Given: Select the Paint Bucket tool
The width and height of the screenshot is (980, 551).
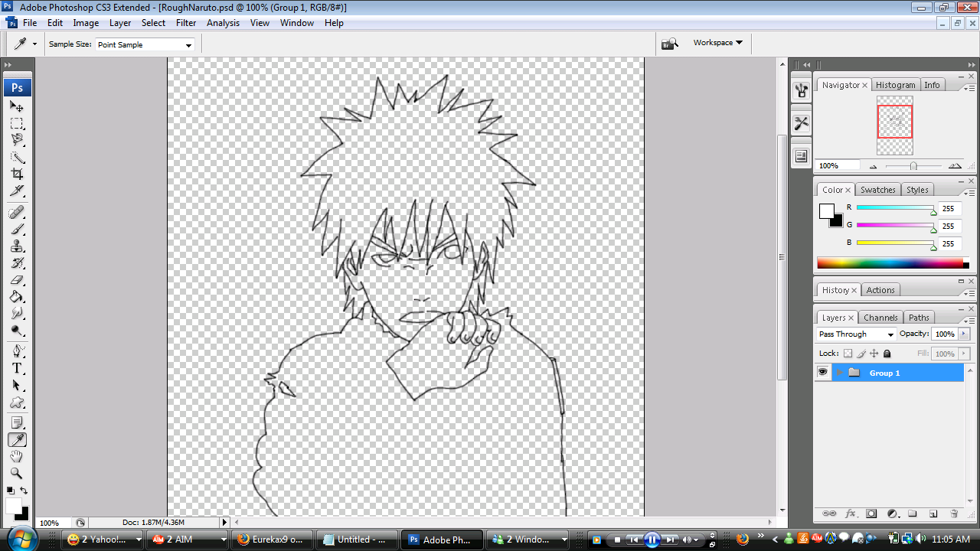Looking at the screenshot, I should [x=17, y=297].
